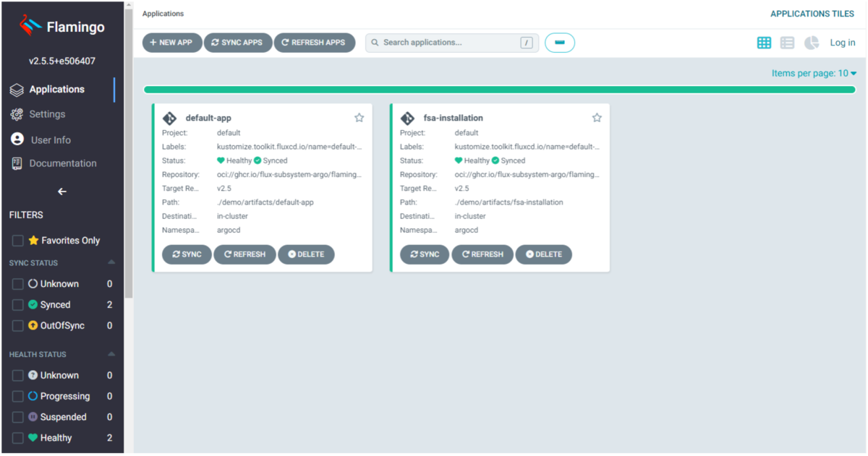Check the Progressing filter checkbox
The height and width of the screenshot is (456, 868).
[x=18, y=397]
